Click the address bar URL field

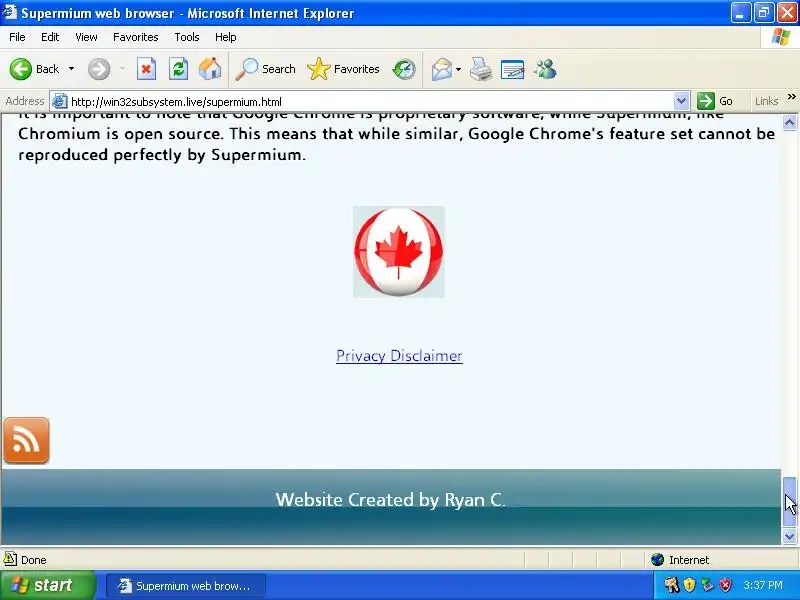pos(370,102)
